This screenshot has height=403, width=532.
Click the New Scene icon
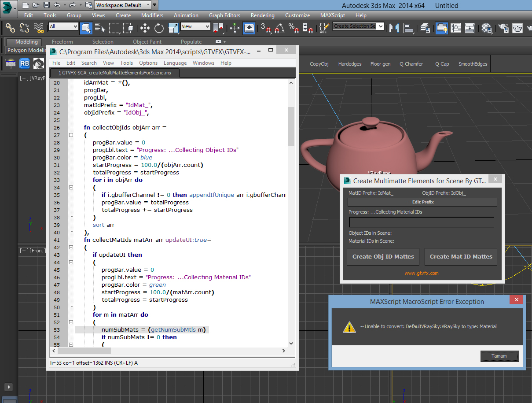pyautogui.click(x=26, y=5)
